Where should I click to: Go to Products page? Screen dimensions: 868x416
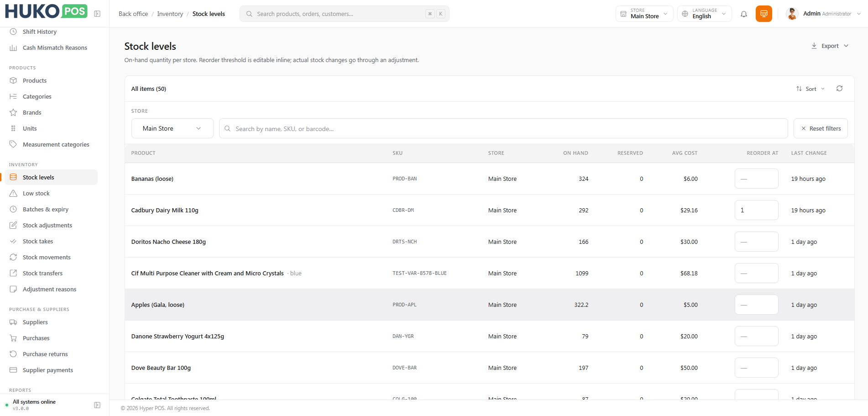(x=35, y=80)
